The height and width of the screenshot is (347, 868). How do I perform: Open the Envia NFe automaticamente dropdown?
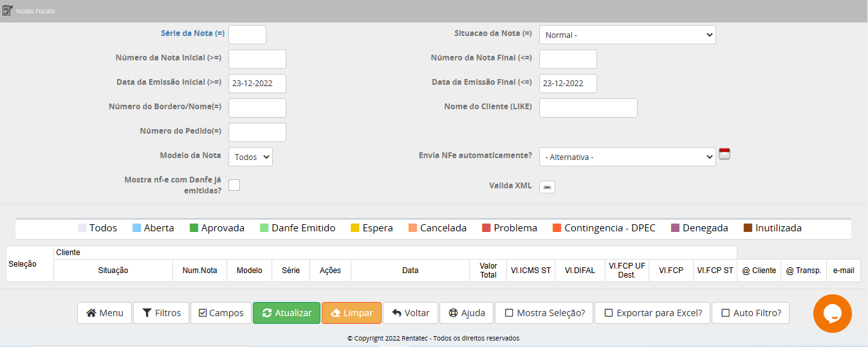click(x=627, y=157)
